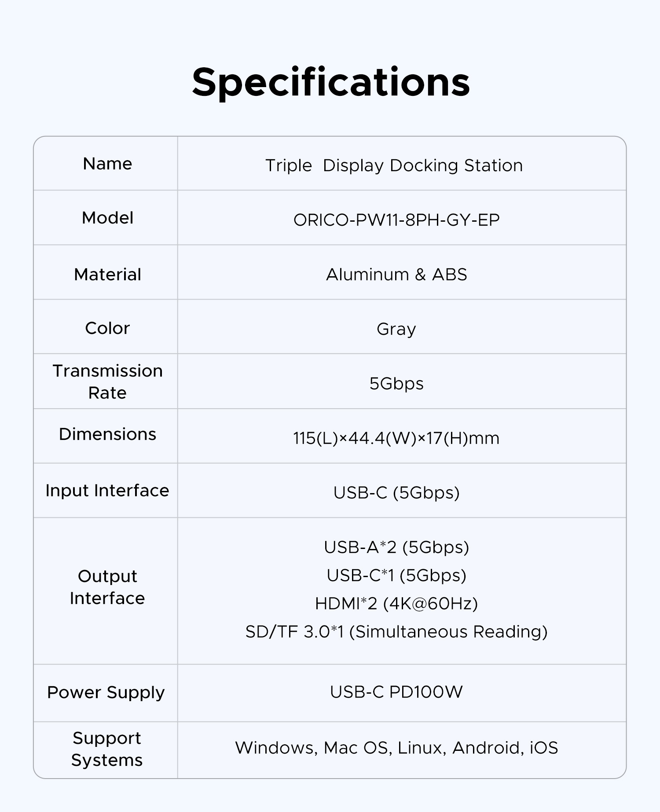The height and width of the screenshot is (812, 660).
Task: Click the SD/TF 3.0*1 Simultaneous Reading line
Action: coord(396,632)
